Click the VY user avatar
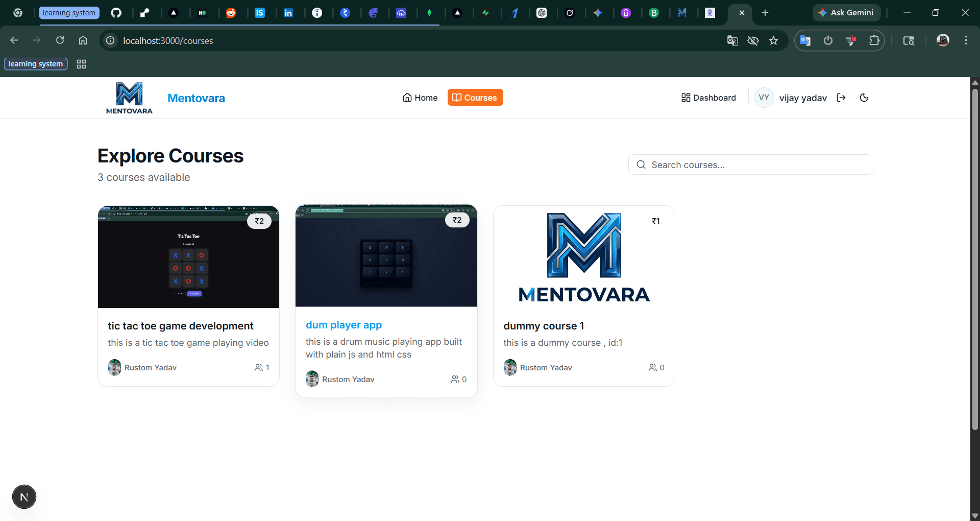The image size is (980, 521). 764,98
